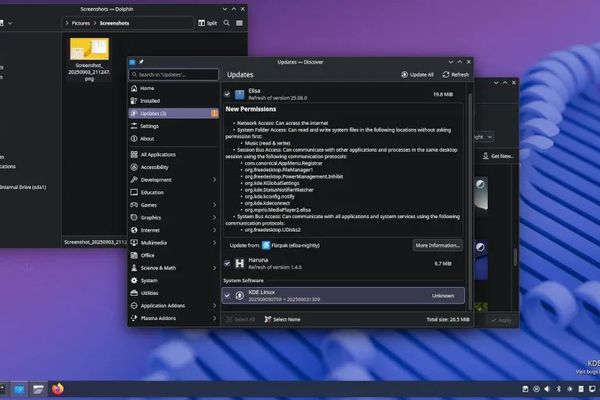
Task: Open the Plasma Addons category icon
Action: 134,318
